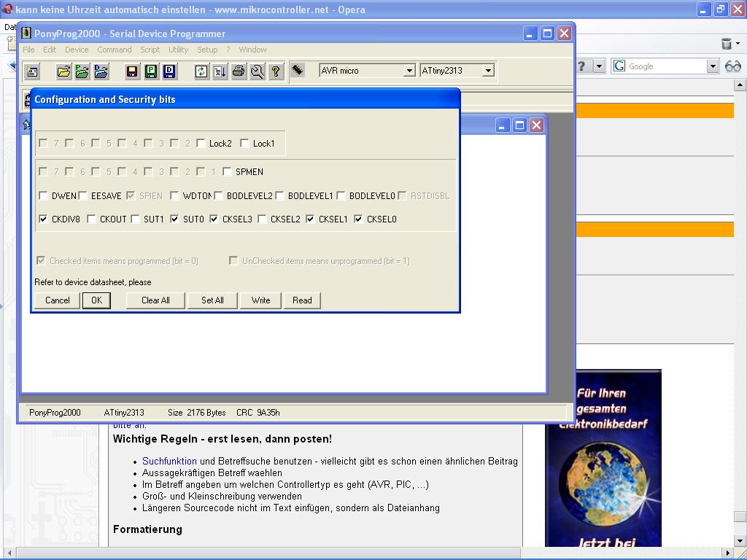Open data (D) file folder icon
Image resolution: width=747 pixels, height=560 pixels.
click(x=101, y=71)
